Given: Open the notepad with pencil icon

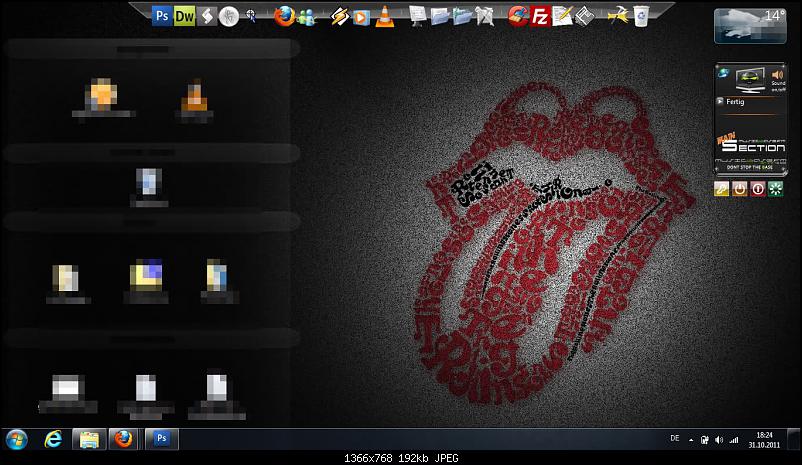Looking at the screenshot, I should click(562, 16).
